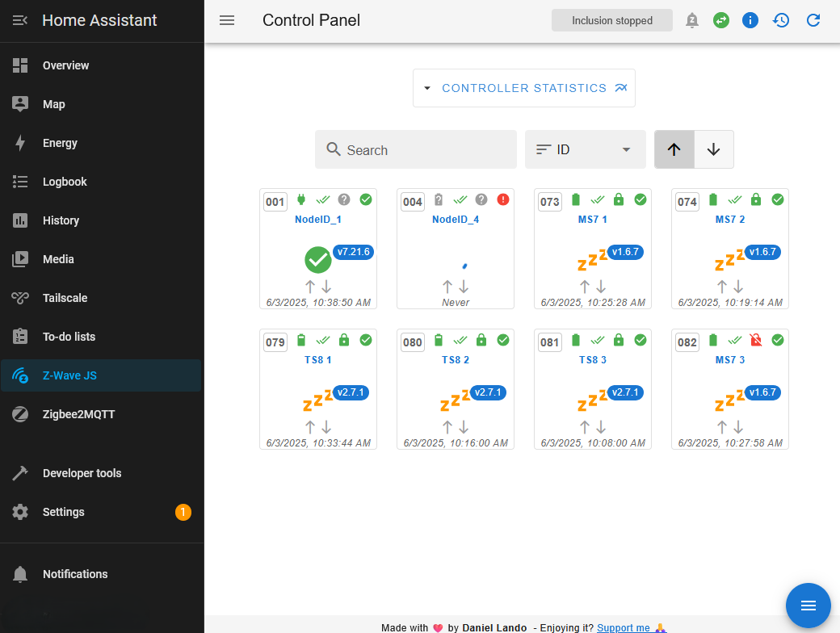Viewport: 840px width, 633px height.
Task: Click the battery icon on node 004
Action: (x=439, y=199)
